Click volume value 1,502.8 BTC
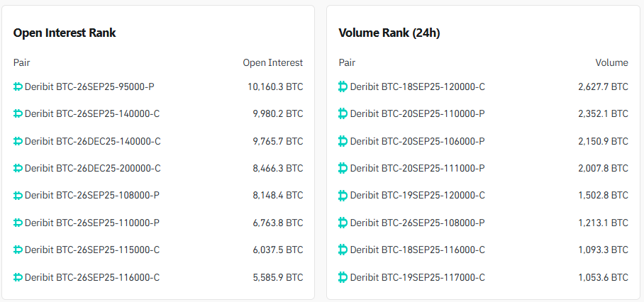The width and height of the screenshot is (644, 302). point(604,196)
